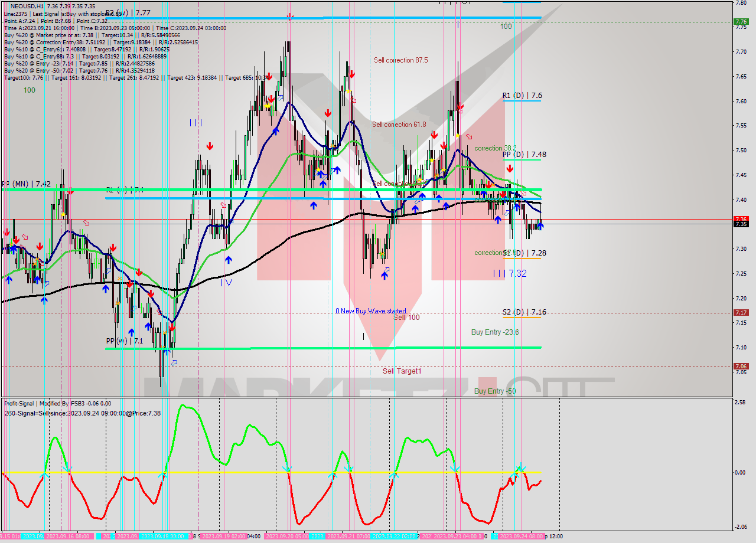Click the 'Sell correction 87.5' label
756x543 pixels.
coord(400,60)
